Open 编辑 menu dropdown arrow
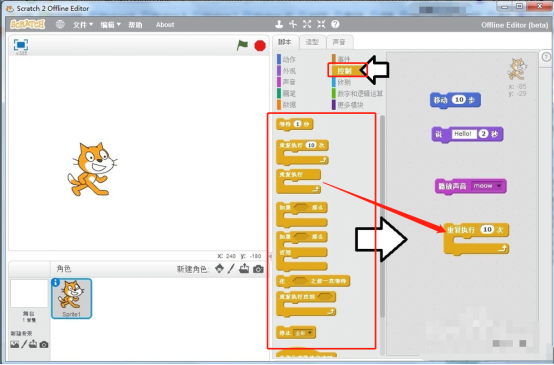This screenshot has height=365, width=554. pos(119,24)
